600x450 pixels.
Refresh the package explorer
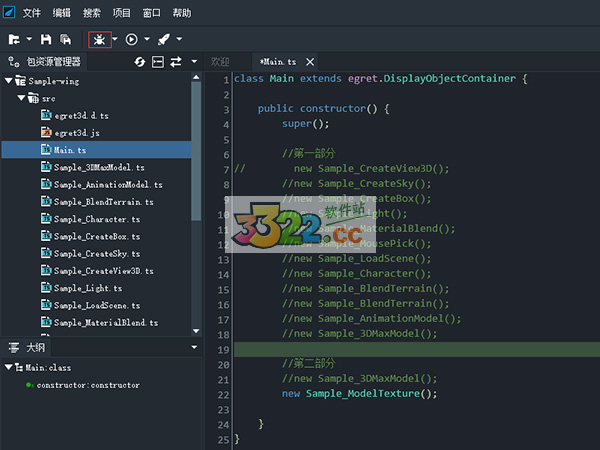point(140,62)
